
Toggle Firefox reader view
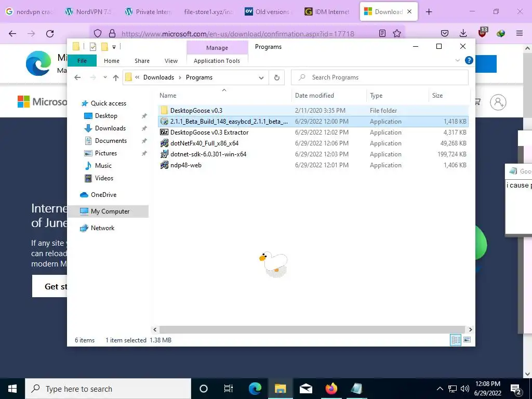point(382,33)
